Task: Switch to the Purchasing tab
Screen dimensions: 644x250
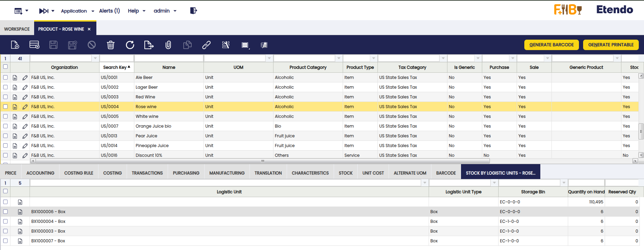Action: pos(186,173)
